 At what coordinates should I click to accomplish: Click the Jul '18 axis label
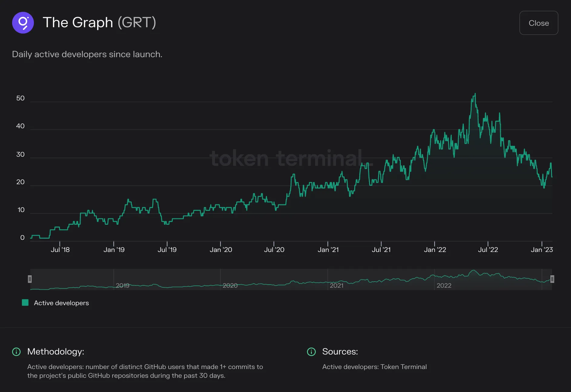[60, 250]
